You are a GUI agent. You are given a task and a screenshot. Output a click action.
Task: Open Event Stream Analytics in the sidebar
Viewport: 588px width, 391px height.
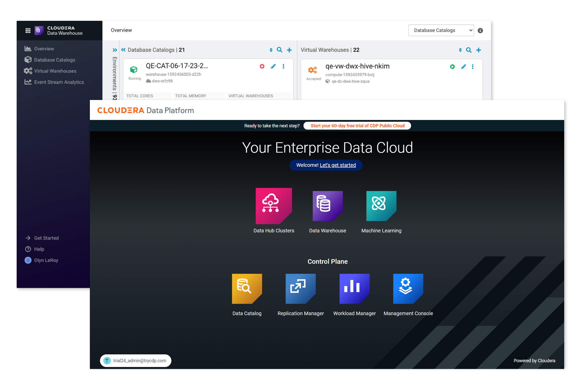pyautogui.click(x=54, y=82)
